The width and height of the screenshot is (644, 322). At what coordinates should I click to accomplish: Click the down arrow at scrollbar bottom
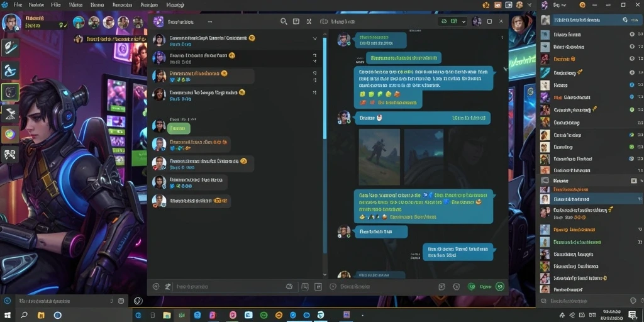pyautogui.click(x=325, y=274)
